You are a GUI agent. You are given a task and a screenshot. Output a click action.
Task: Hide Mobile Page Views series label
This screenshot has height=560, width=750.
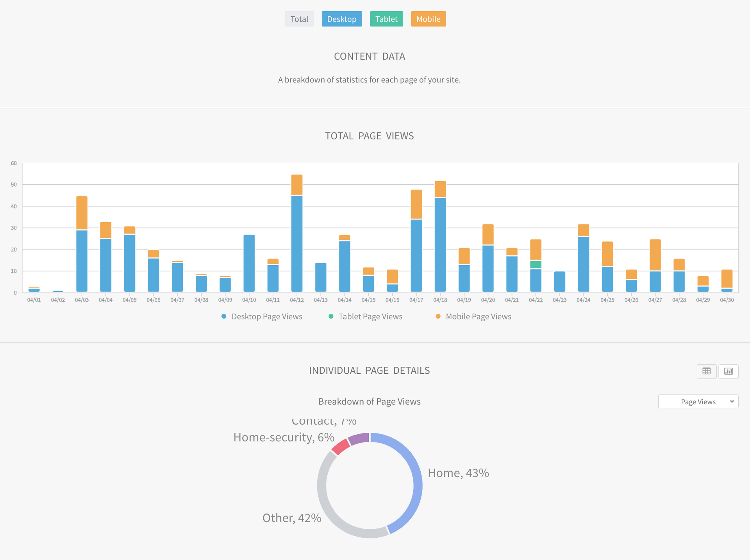[x=478, y=316]
